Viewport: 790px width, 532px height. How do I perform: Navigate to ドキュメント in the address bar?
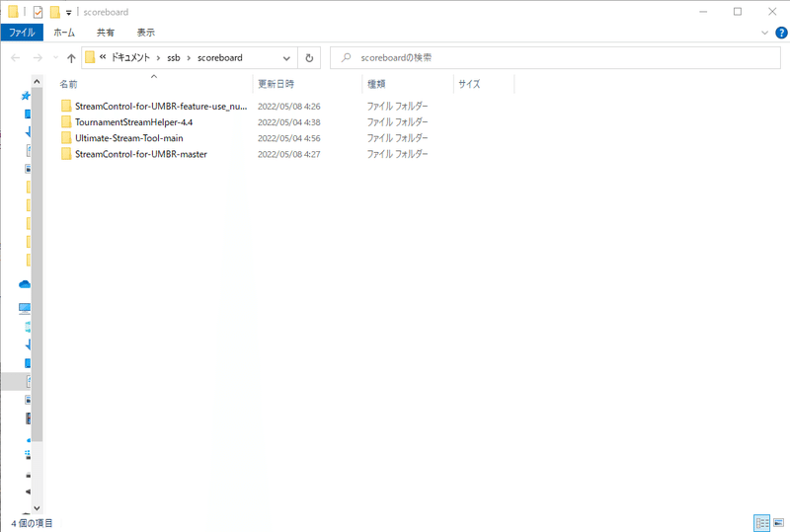[x=130, y=57]
